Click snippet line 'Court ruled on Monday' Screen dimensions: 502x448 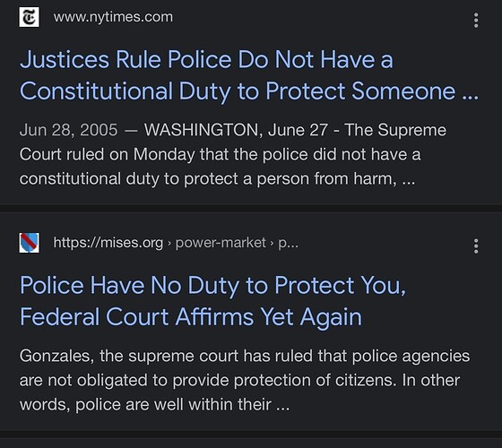[x=220, y=154]
